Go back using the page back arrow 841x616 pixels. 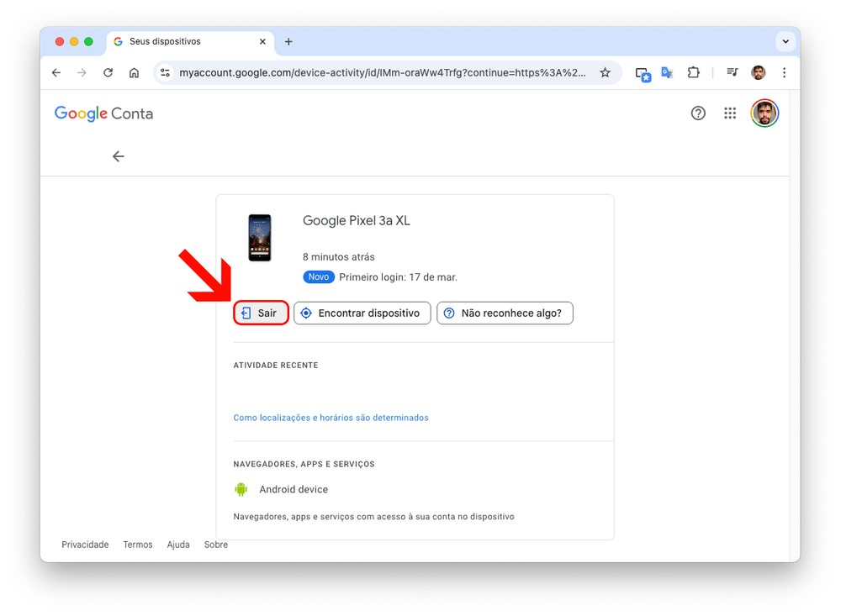pos(119,156)
